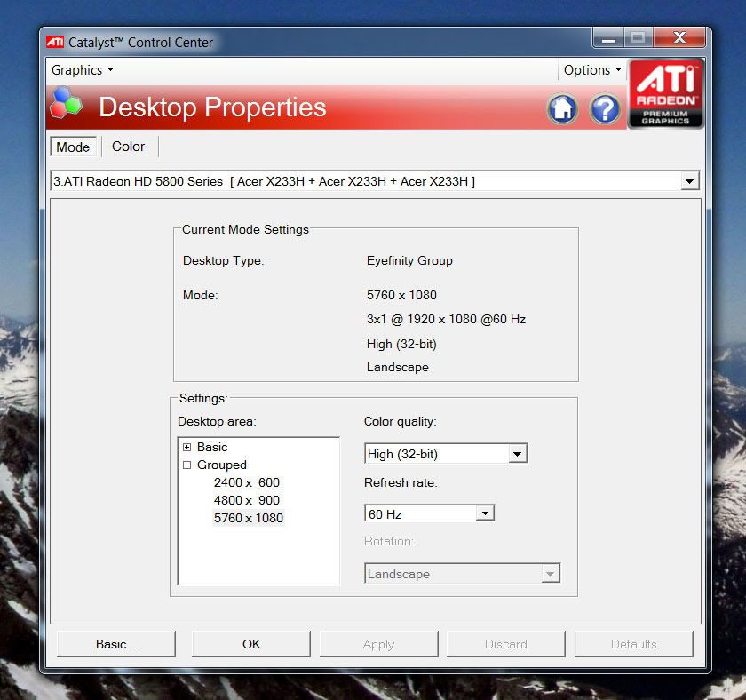Click the Desktop Type: label

223,261
